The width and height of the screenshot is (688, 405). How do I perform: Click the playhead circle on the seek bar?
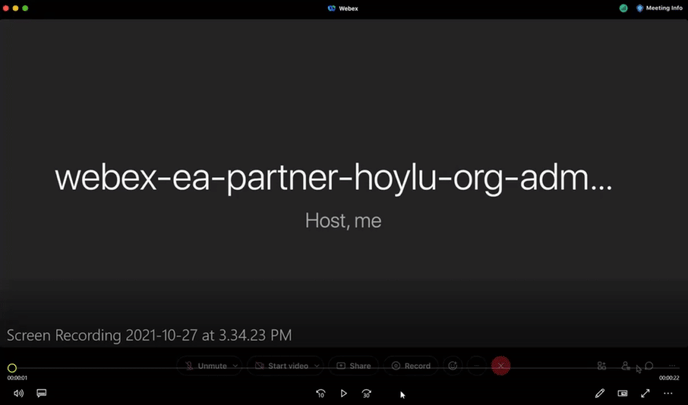tap(12, 368)
